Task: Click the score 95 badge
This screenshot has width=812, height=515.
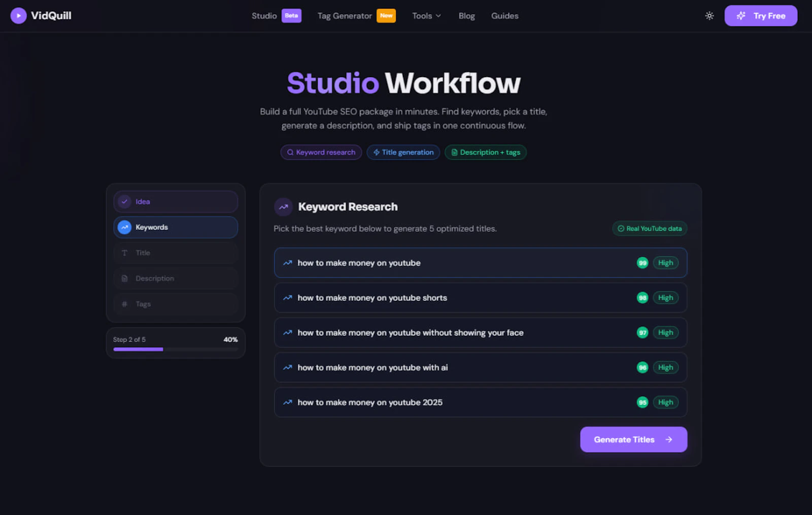Action: coord(642,402)
